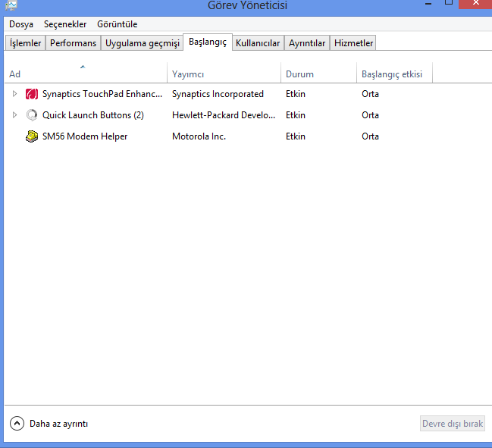Image resolution: width=492 pixels, height=448 pixels.
Task: Click the Quick Launch Buttons icon
Action: [x=32, y=115]
